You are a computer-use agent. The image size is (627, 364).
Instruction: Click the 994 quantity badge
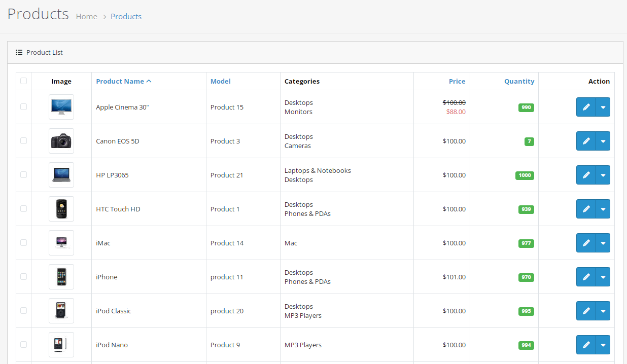pyautogui.click(x=526, y=345)
